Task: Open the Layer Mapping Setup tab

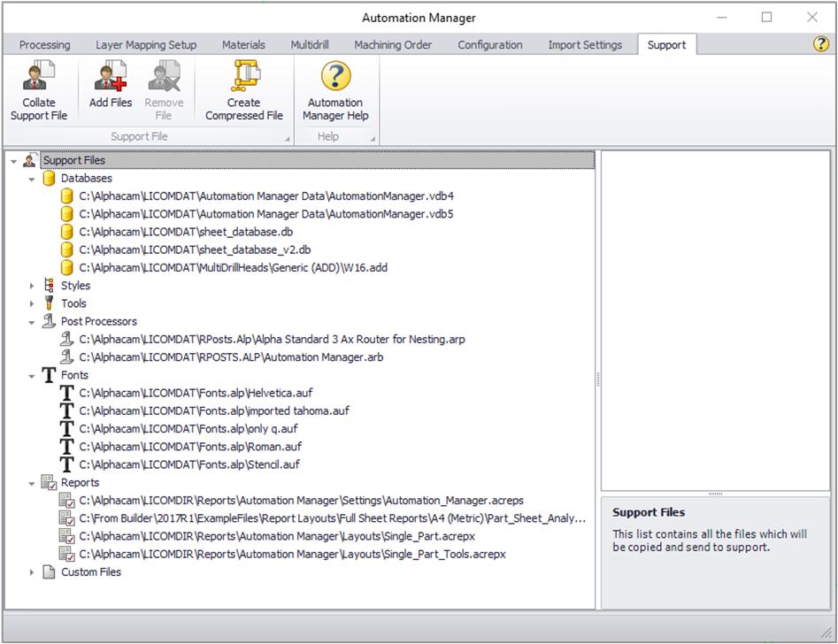Action: point(146,45)
